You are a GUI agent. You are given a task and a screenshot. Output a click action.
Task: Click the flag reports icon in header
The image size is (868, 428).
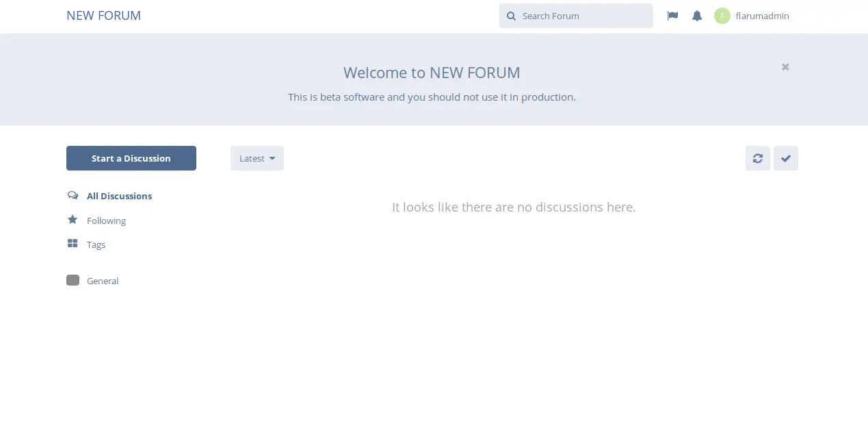click(x=672, y=16)
